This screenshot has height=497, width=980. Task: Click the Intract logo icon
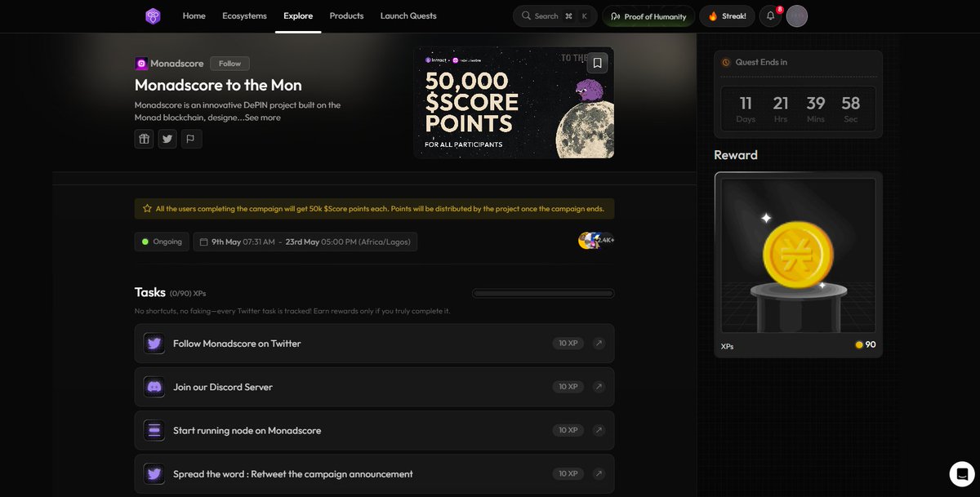[x=153, y=16]
